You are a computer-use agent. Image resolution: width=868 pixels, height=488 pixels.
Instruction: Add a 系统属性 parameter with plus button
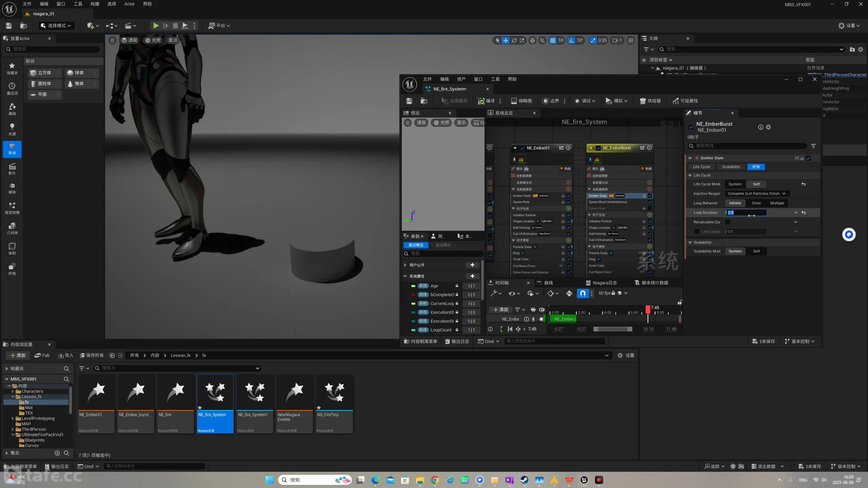point(472,276)
